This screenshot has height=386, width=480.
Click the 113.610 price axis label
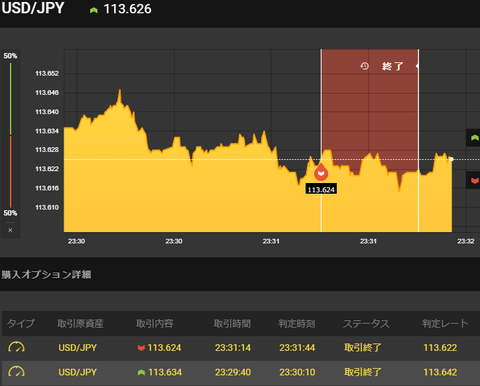pyautogui.click(x=47, y=207)
